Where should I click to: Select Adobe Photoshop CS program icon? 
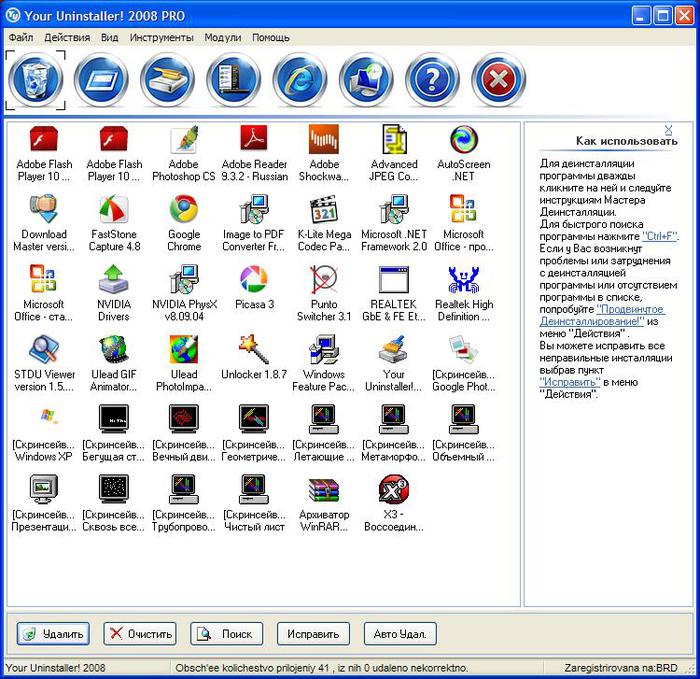click(x=184, y=153)
